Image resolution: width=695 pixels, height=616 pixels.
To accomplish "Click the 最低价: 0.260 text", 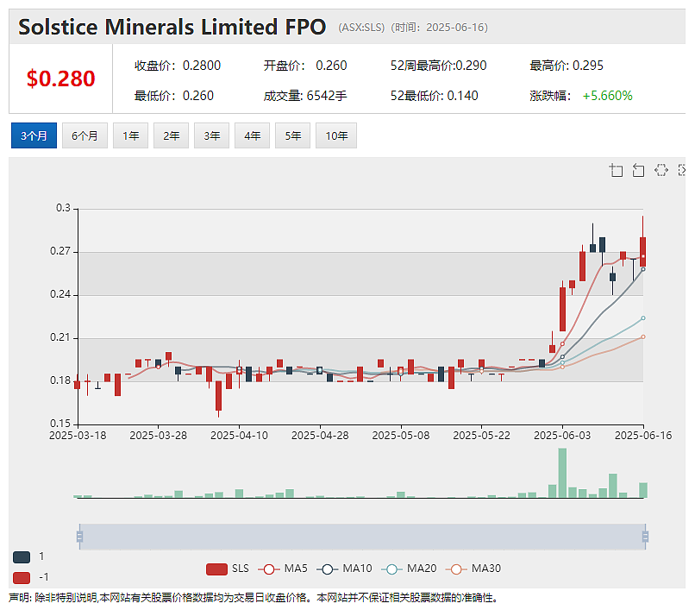I will pyautogui.click(x=174, y=96).
